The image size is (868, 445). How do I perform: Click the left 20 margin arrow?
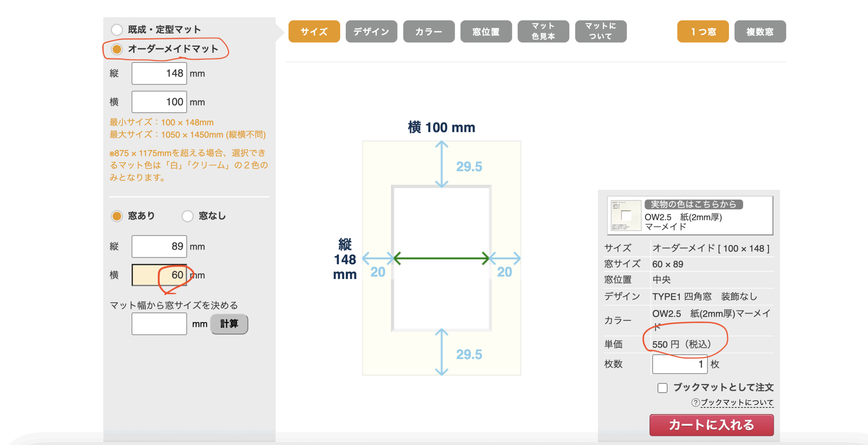(x=377, y=258)
